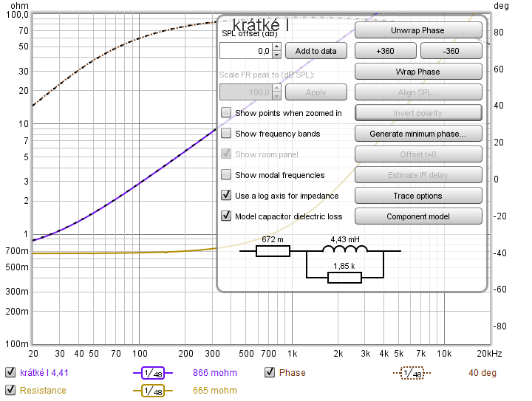Click the 1,85 k parallel resistor symbol
Viewport: 532px width, 401px height.
(345, 278)
